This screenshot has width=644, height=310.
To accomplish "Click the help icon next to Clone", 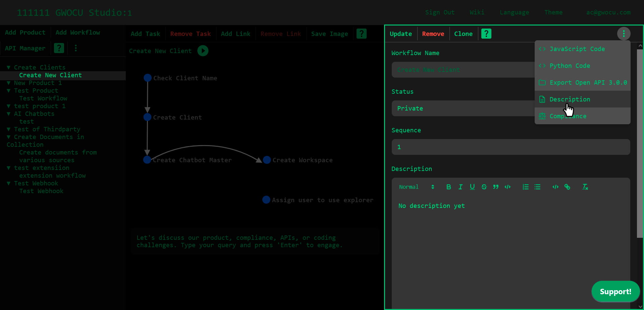I will click(486, 34).
